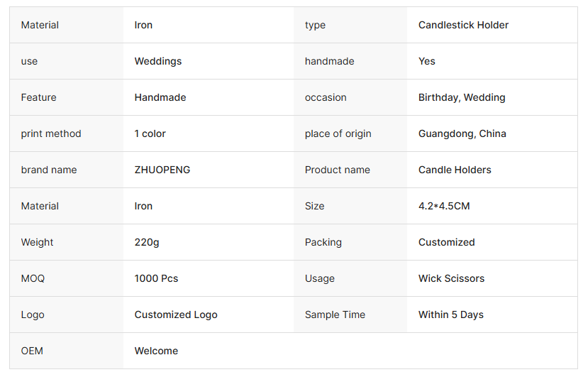Viewport: 588px width, 377px height.
Task: Click the 'Welcome' OEM value
Action: coord(156,351)
